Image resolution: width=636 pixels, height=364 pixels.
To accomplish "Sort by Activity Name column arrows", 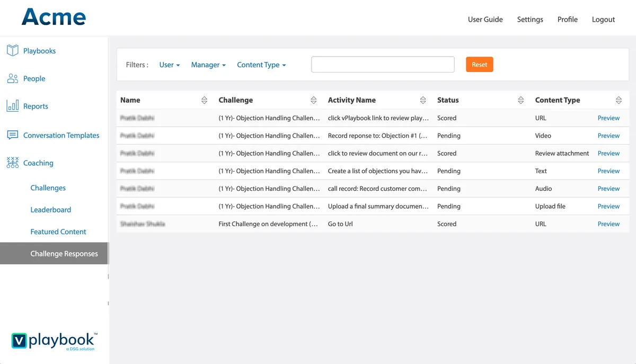I will (423, 100).
